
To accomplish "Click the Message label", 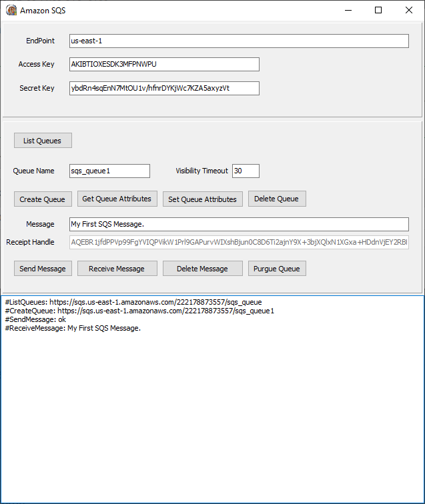I will [x=40, y=224].
